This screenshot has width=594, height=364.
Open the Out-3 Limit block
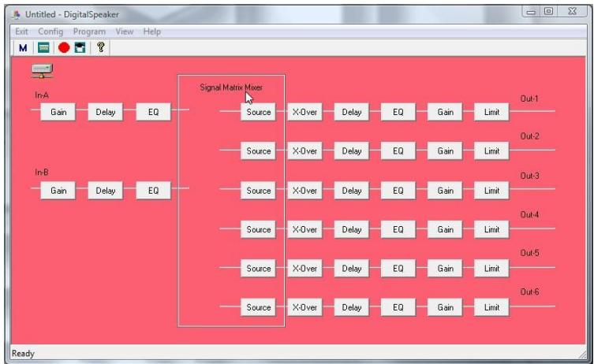[x=491, y=191]
